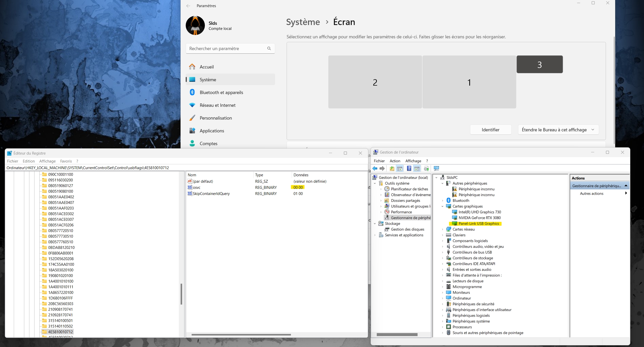This screenshot has height=347, width=644.
Task: Click the Scan for hardware changes monitor icon
Action: point(436,168)
